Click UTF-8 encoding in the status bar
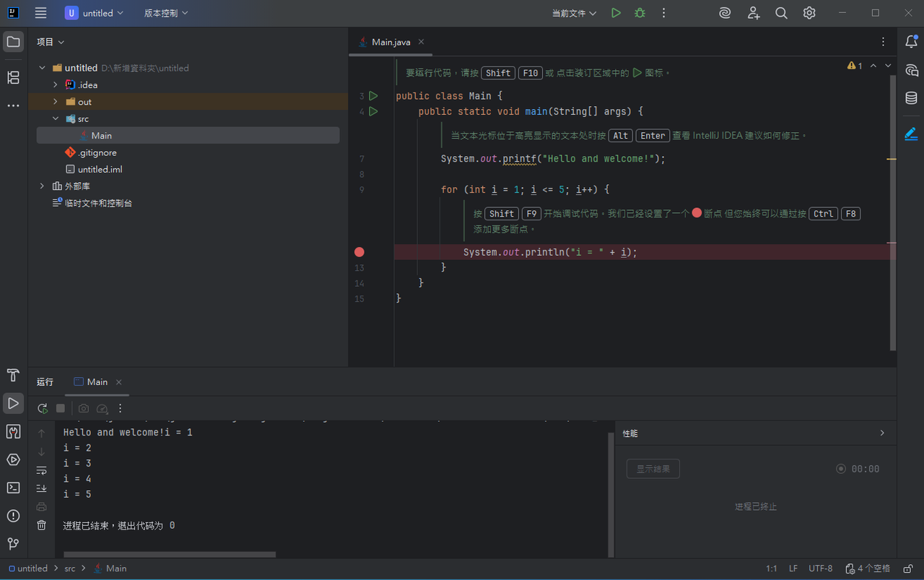Viewport: 924px width, 580px height. point(820,568)
